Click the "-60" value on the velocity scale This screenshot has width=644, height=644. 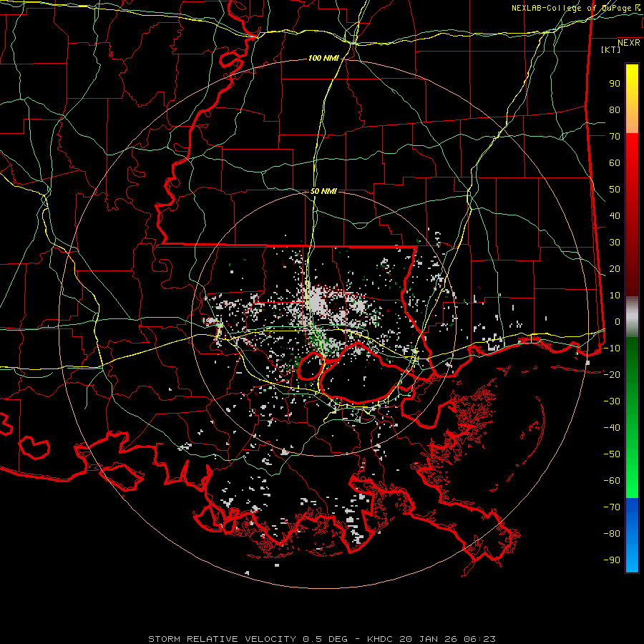[x=612, y=481]
